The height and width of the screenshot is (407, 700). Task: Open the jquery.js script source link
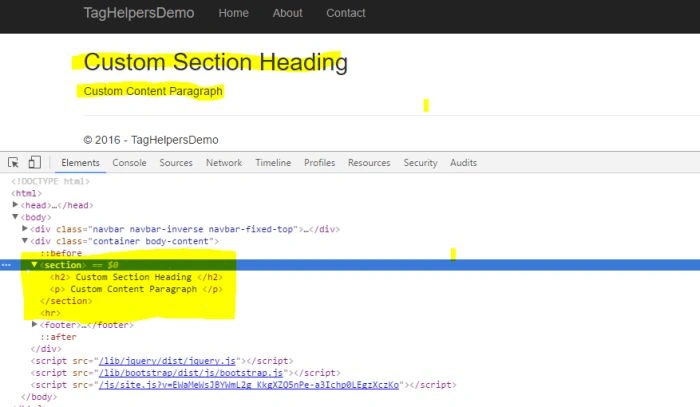pos(167,361)
